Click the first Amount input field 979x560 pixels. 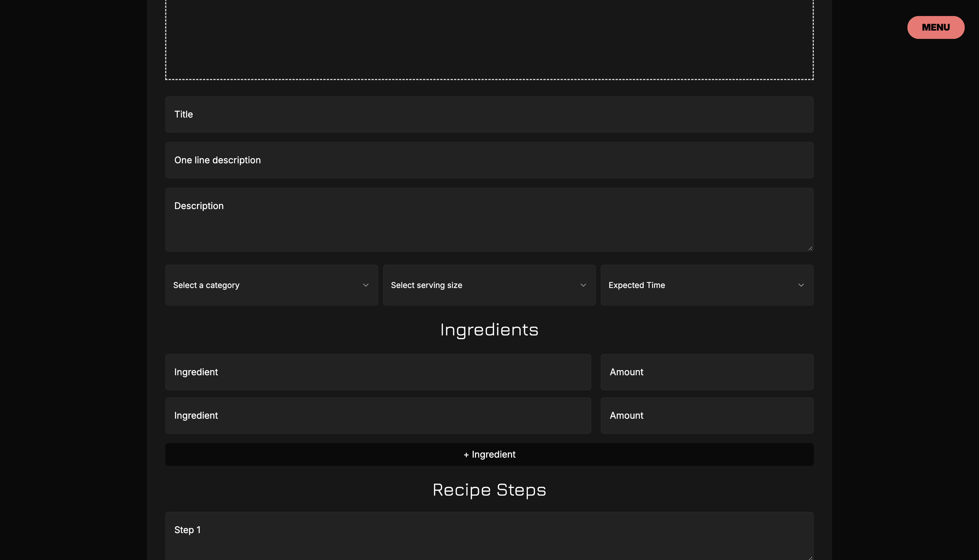706,372
